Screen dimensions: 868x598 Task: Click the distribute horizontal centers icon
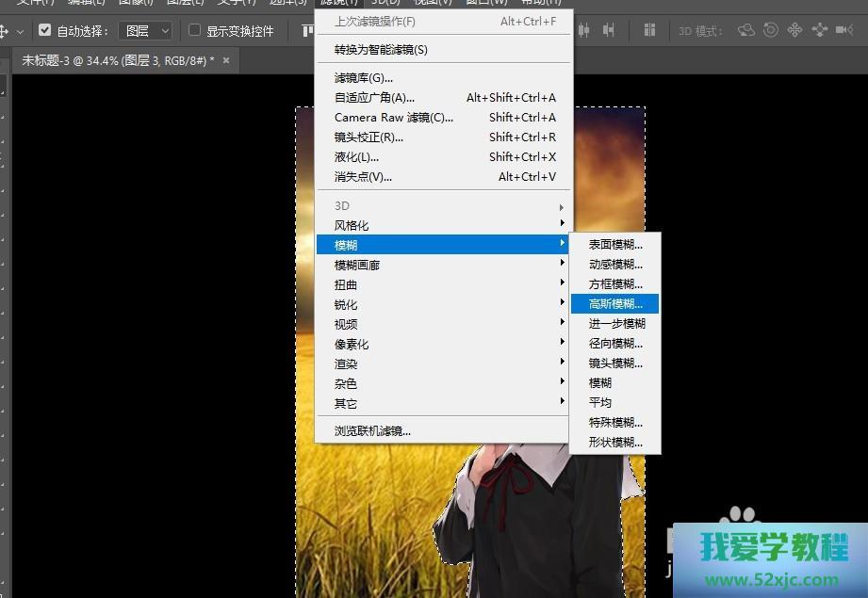[584, 30]
